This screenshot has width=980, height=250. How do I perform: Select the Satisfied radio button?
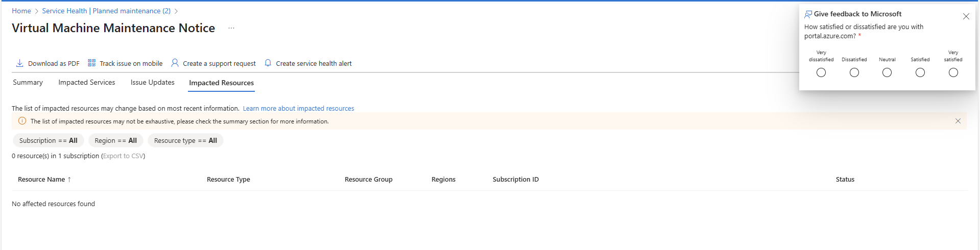click(920, 72)
